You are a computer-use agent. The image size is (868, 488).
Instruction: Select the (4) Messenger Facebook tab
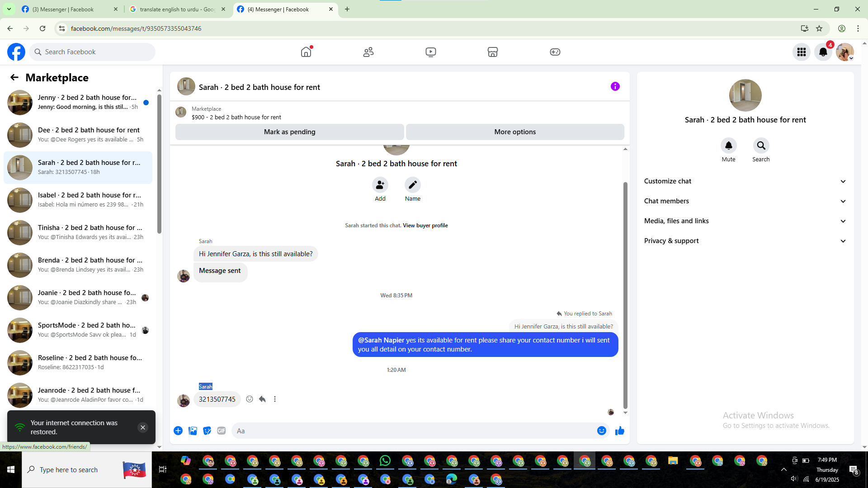point(285,9)
